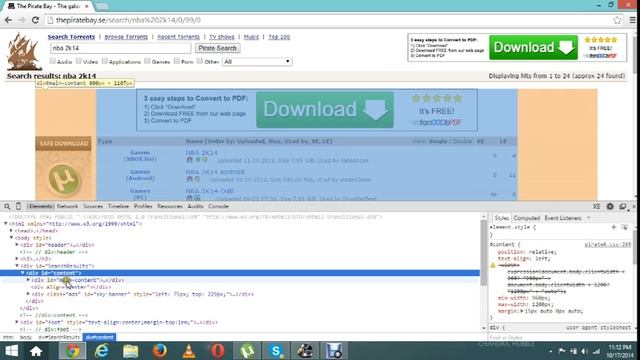Open uTorrent from the taskbar
Screen dimensions: 640x360
pyautogui.click(x=247, y=351)
